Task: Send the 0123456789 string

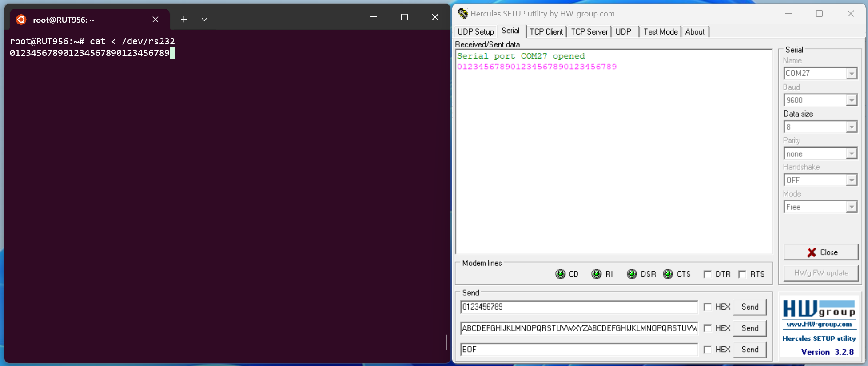Action: [x=749, y=307]
